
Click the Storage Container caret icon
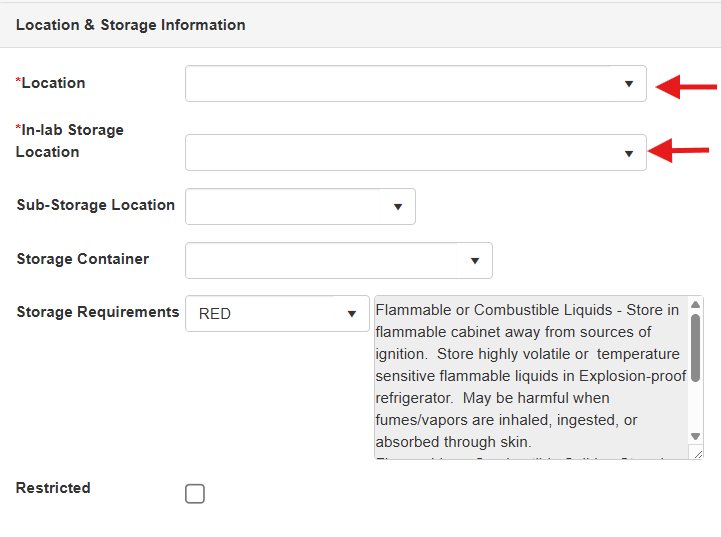474,260
